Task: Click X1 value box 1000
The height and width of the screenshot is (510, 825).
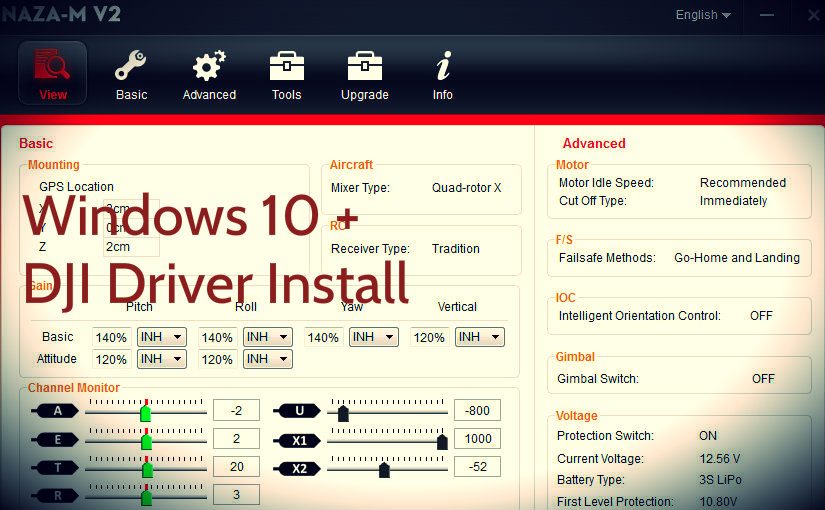Action: coord(477,438)
